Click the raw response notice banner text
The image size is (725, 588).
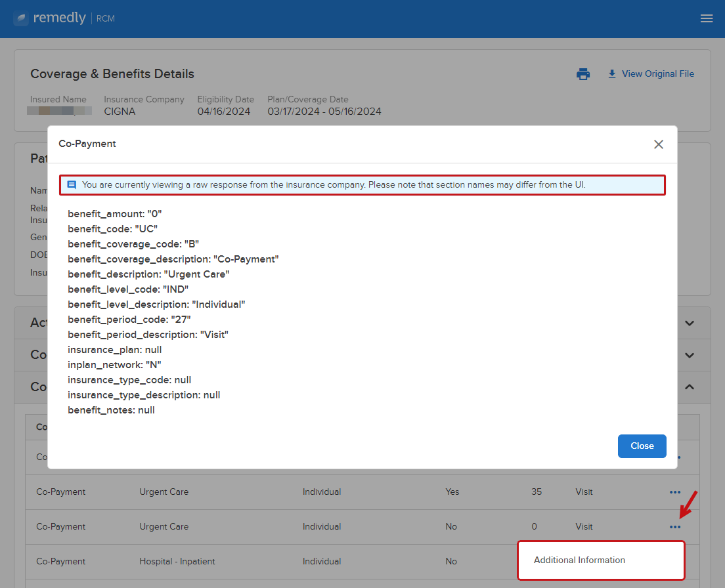(x=334, y=185)
